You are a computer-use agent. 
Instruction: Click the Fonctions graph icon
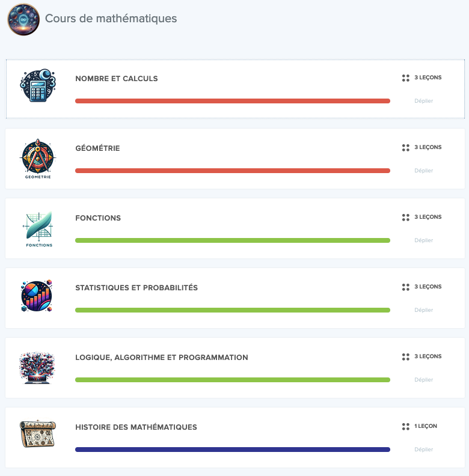click(x=38, y=229)
